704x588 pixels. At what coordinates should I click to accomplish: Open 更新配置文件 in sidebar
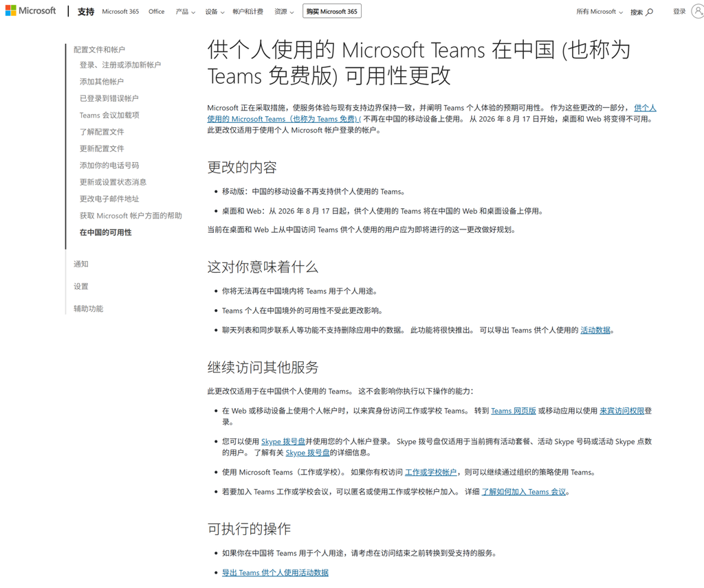[x=102, y=148]
